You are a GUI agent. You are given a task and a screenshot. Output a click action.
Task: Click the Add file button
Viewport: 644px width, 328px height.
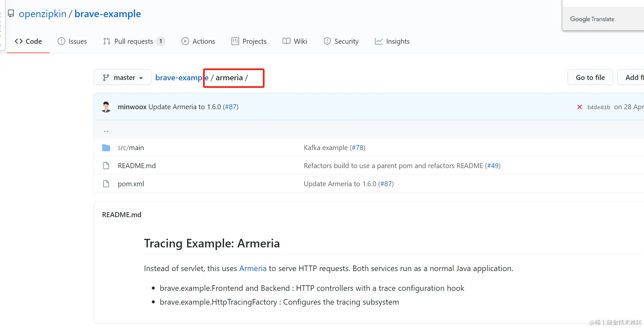click(x=631, y=77)
